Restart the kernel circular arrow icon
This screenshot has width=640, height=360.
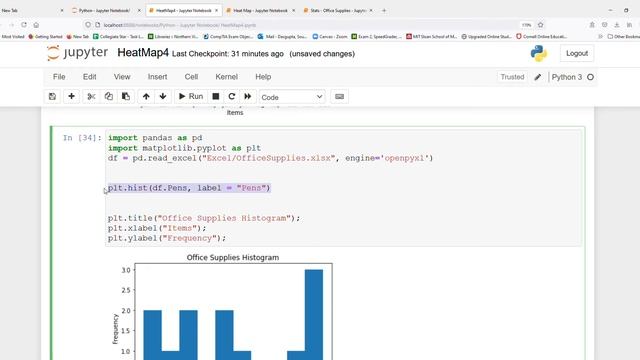click(232, 97)
